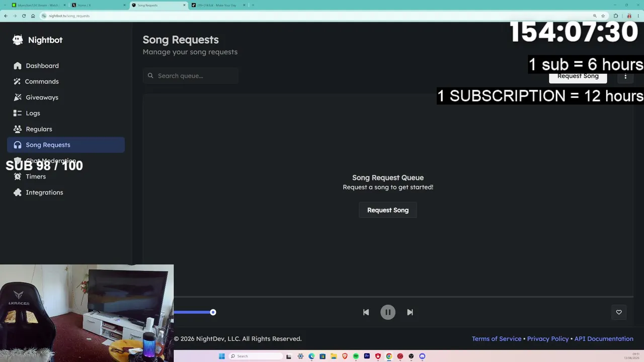644x362 pixels.
Task: Open the tab search dropdown arrow
Action: pos(5,5)
